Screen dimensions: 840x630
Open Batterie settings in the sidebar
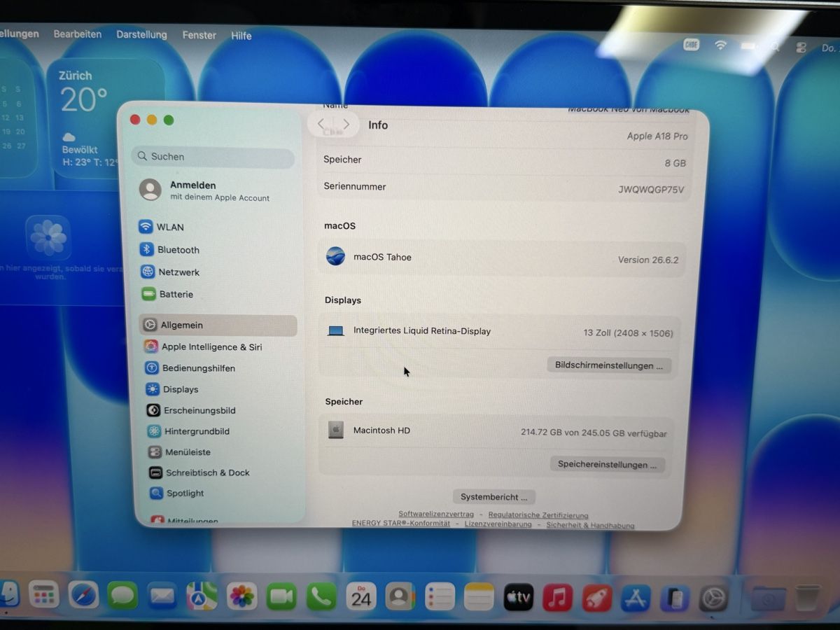167,294
